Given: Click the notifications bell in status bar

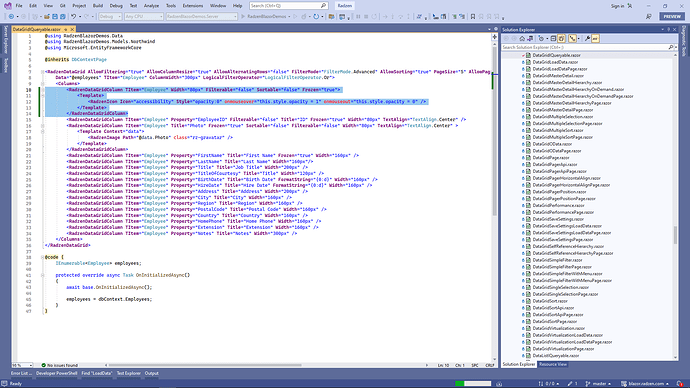Looking at the screenshot, I should point(680,384).
